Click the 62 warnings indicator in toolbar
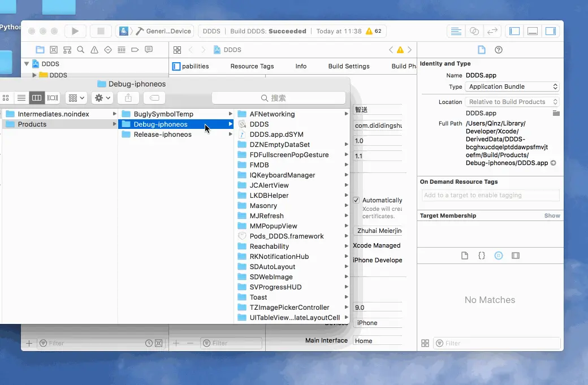The width and height of the screenshot is (588, 385). (374, 31)
